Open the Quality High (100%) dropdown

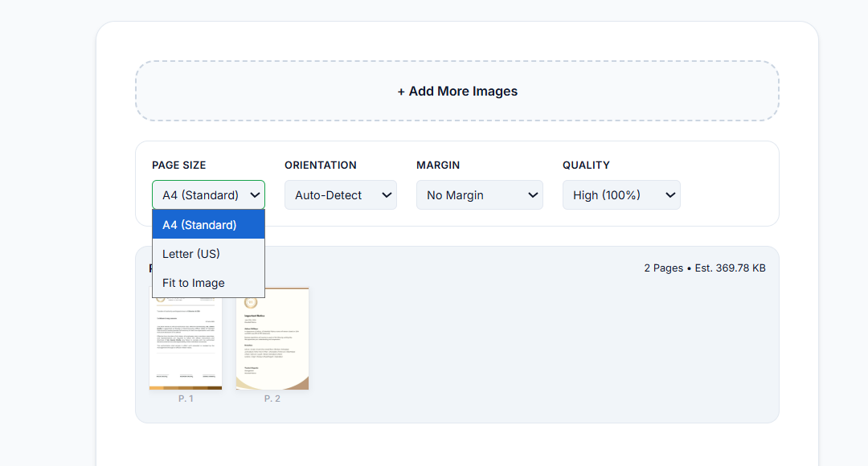(x=621, y=194)
